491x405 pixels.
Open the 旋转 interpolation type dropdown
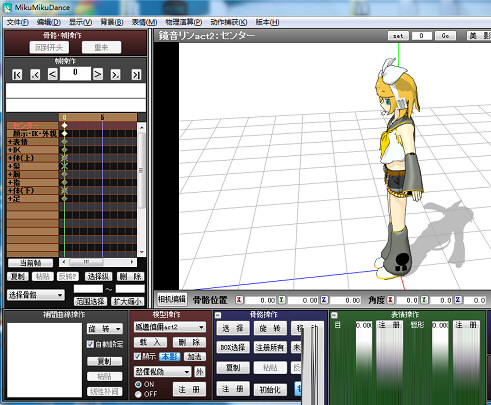[105, 329]
